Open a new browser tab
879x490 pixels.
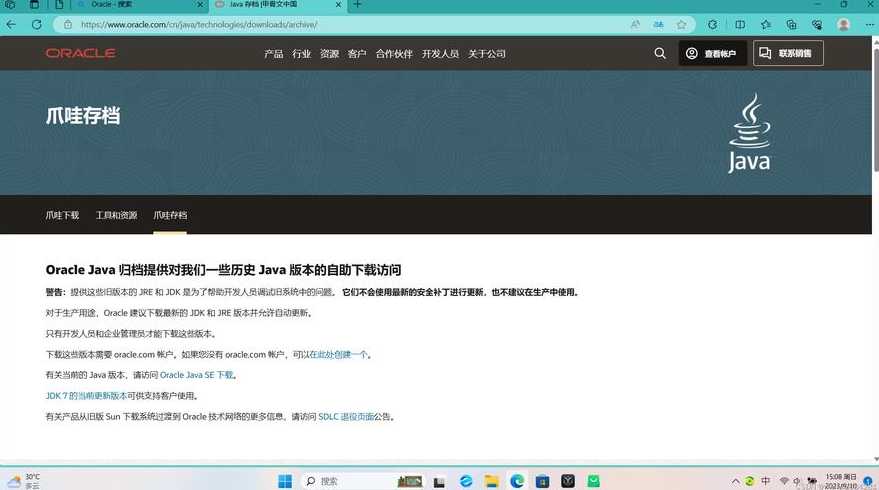click(357, 4)
